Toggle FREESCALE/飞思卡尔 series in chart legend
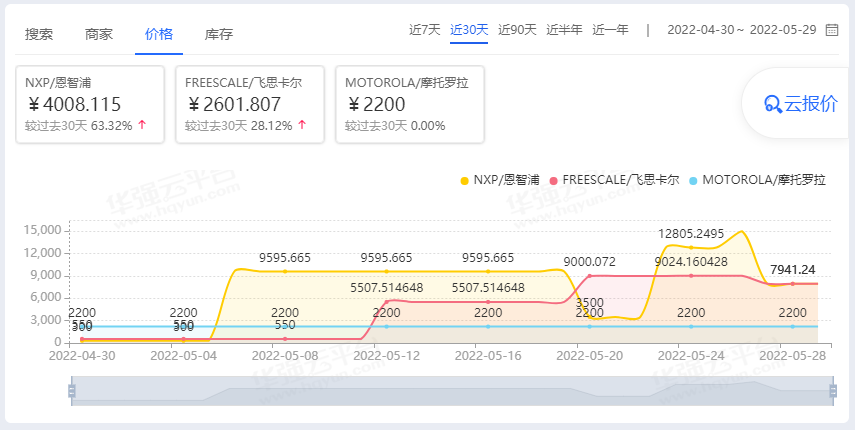 click(615, 180)
